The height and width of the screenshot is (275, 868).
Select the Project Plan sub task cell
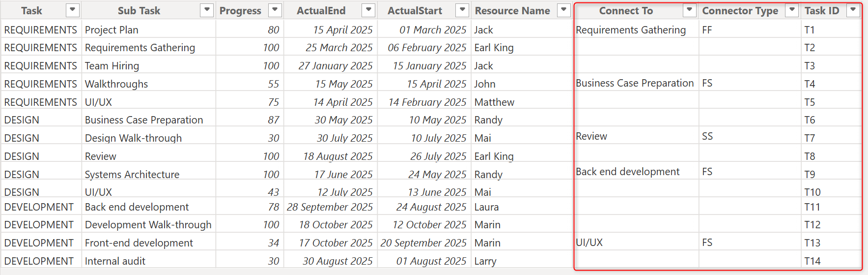tap(112, 30)
